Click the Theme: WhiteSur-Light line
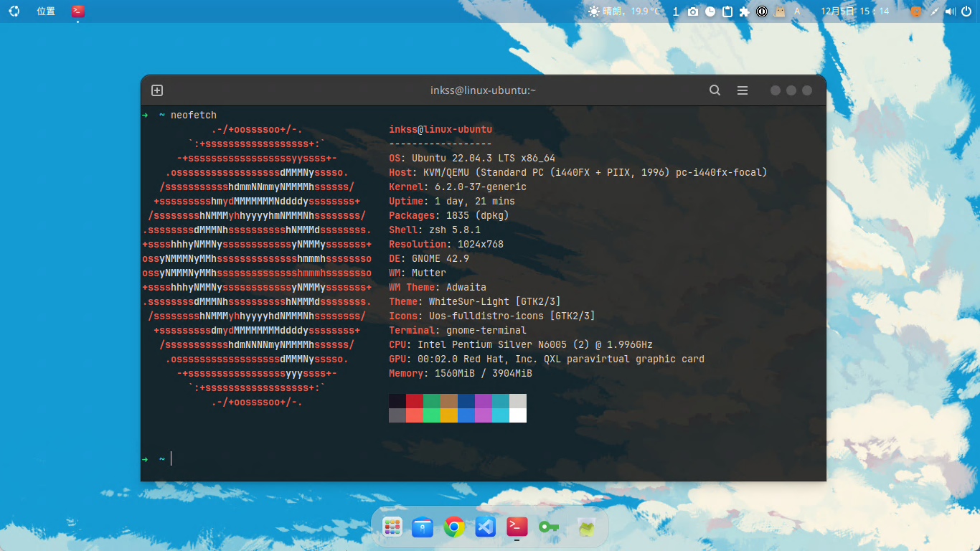 click(x=475, y=301)
